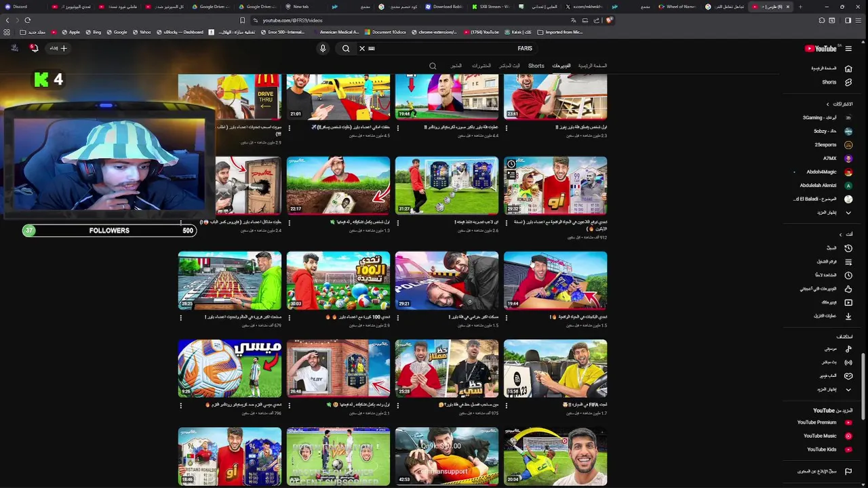Open the 15:58 car video thumbnail

tap(555, 369)
